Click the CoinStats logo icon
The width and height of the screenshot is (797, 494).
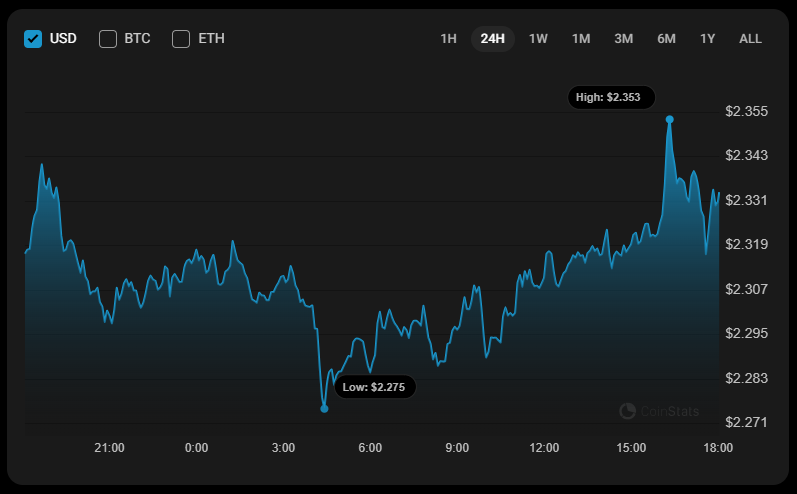tap(628, 411)
